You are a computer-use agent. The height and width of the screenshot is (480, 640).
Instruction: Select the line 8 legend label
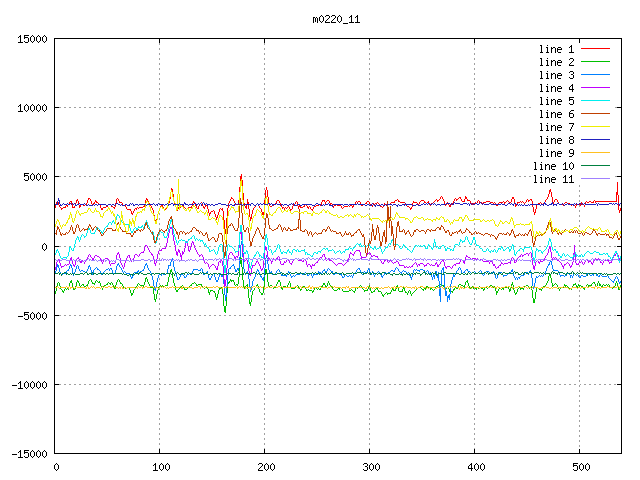pos(556,140)
